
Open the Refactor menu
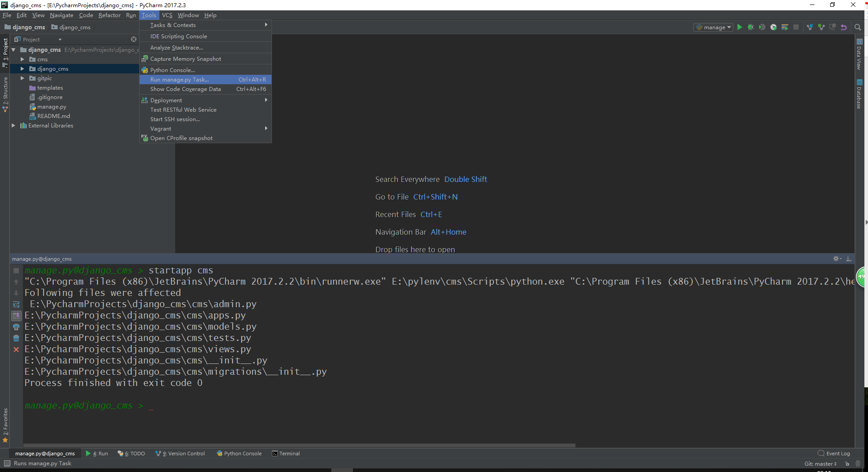(109, 15)
